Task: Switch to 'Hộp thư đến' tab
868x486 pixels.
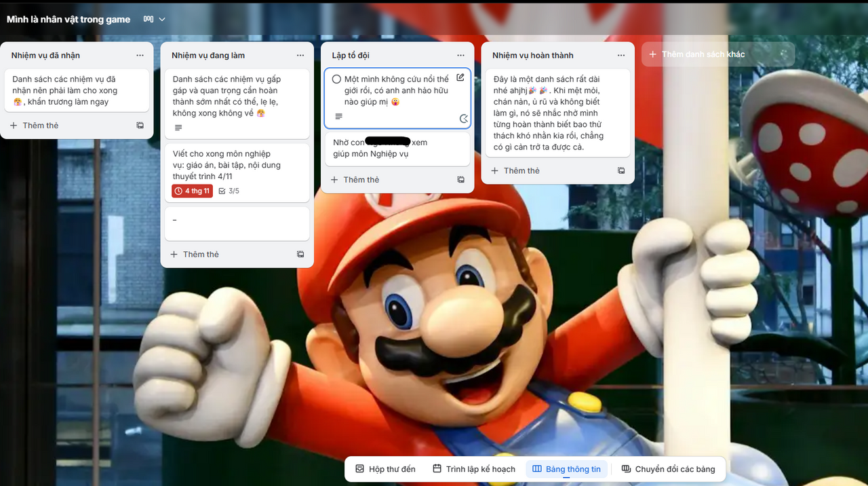Action: coord(385,469)
